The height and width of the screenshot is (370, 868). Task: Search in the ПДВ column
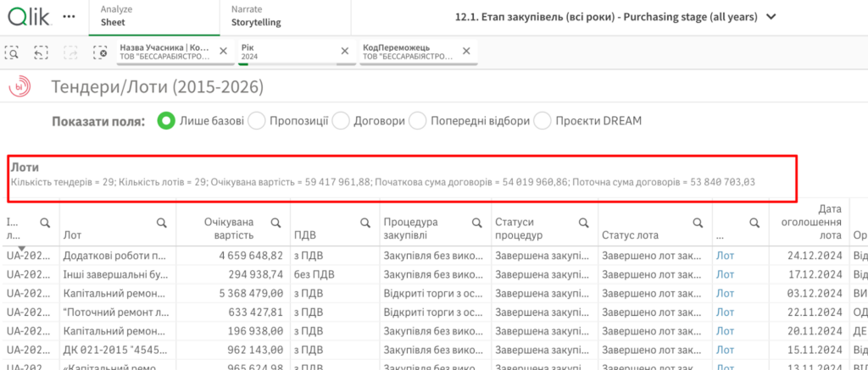click(364, 223)
